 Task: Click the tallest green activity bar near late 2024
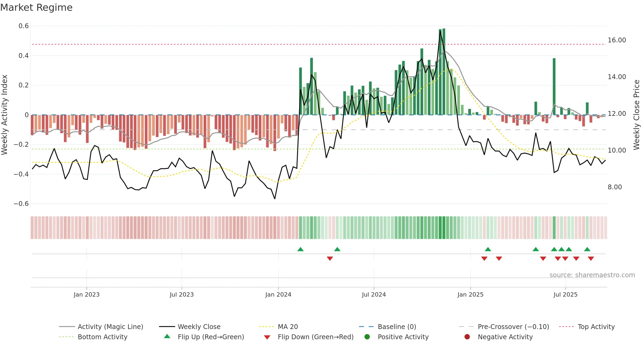coord(444,72)
